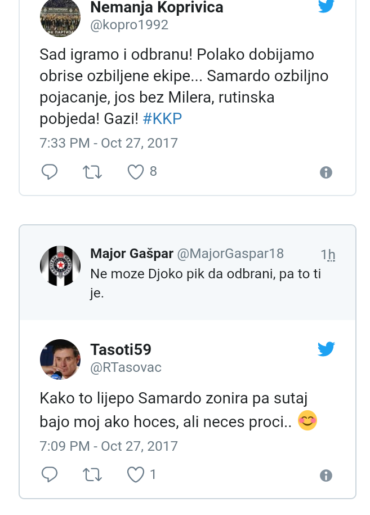Open info icon on Tasoti59's tweet

click(x=326, y=475)
